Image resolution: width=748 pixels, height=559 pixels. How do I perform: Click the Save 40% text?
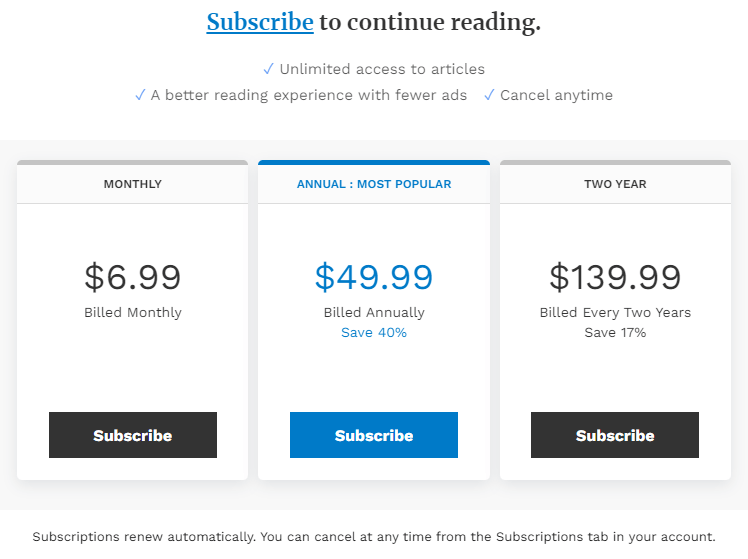pyautogui.click(x=374, y=333)
